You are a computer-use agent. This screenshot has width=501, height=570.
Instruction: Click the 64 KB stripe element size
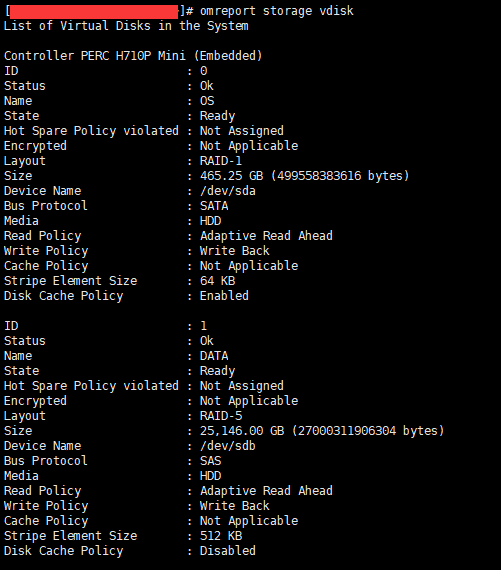[x=217, y=281]
